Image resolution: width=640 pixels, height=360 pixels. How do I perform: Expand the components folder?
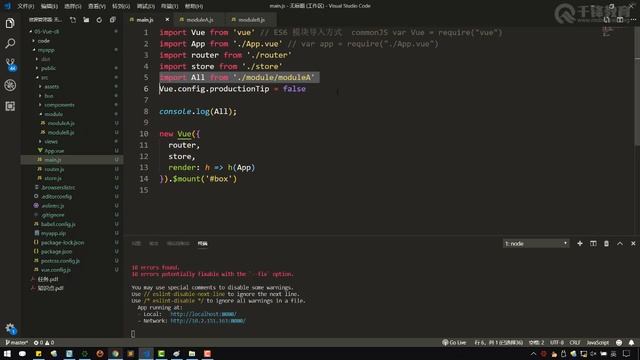point(59,105)
